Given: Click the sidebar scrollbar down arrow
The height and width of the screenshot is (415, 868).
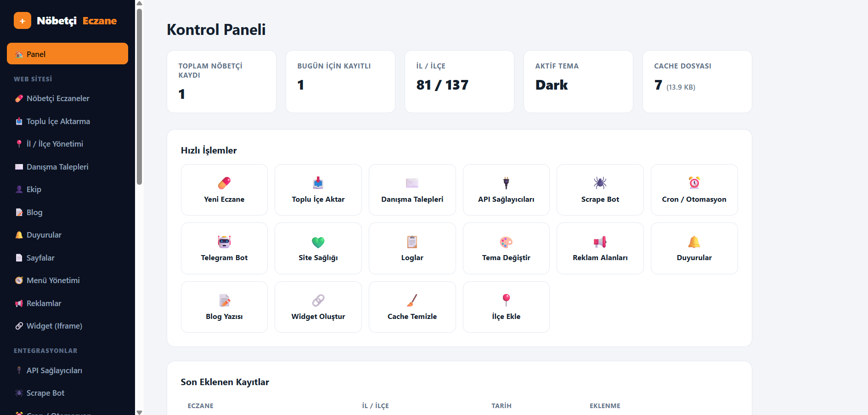Looking at the screenshot, I should (140, 412).
